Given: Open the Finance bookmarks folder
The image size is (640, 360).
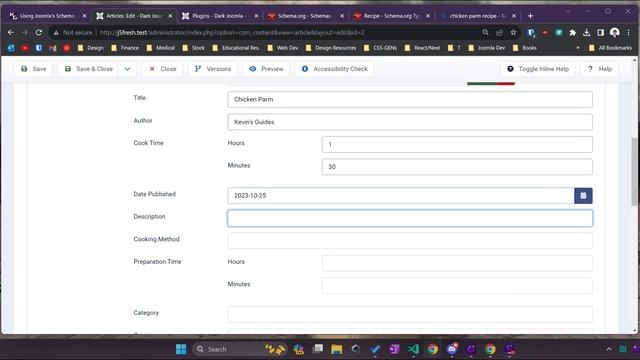Looking at the screenshot, I should (x=125, y=48).
